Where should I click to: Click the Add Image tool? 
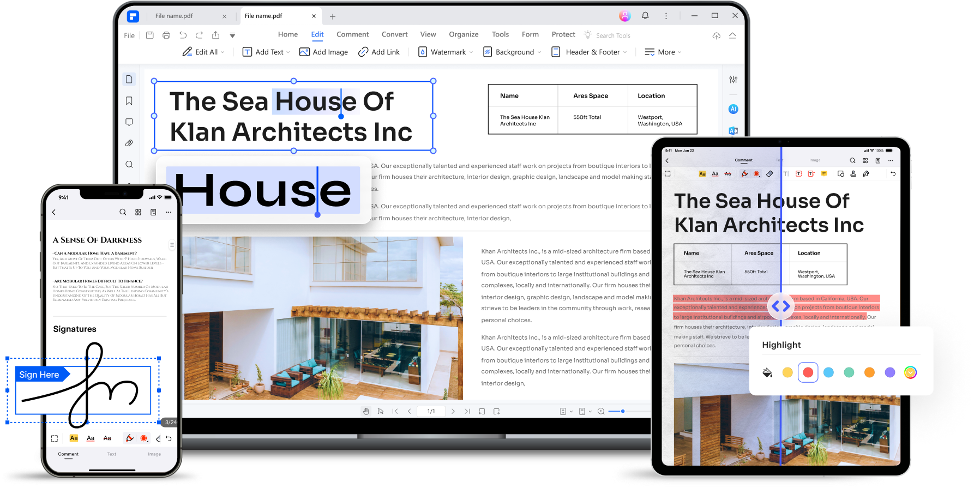(323, 52)
